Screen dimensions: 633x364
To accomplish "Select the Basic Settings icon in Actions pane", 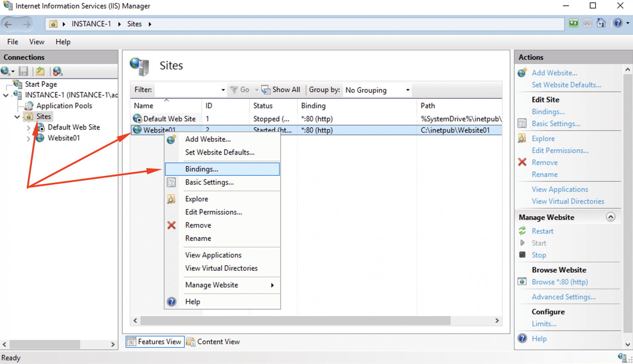I will pos(522,123).
